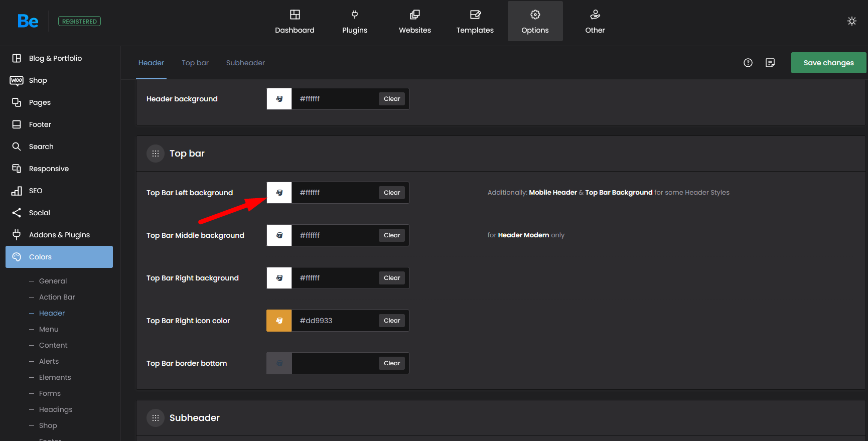Select Elements under Colors
Screen dimensions: 868x441
[x=55, y=377]
